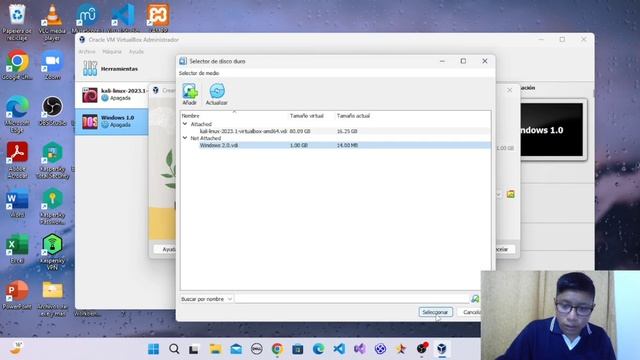Select the Windows 2.0.vdi disk row
This screenshot has height=360, width=640.
[336, 145]
